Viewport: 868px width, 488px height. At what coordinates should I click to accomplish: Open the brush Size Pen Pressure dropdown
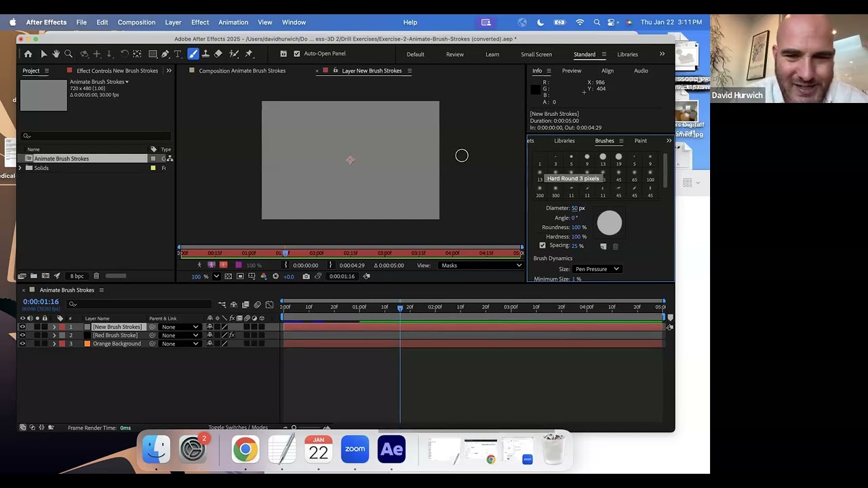point(597,269)
